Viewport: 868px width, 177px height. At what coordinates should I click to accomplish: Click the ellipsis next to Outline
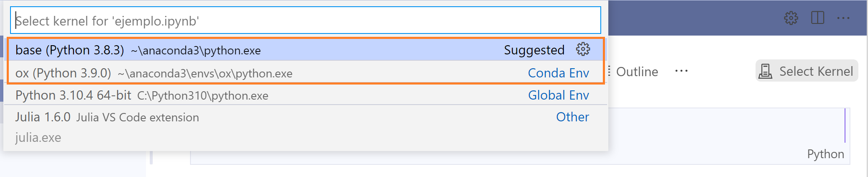(x=681, y=71)
